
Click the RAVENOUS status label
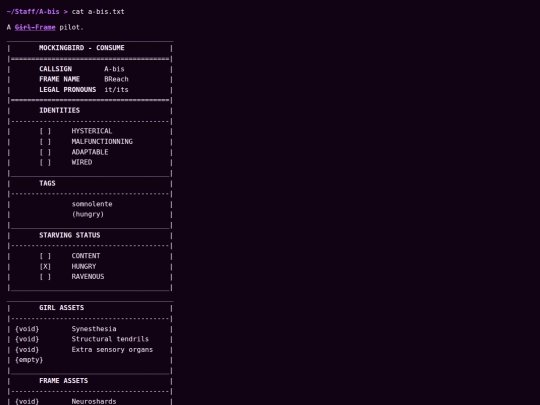[x=88, y=277]
